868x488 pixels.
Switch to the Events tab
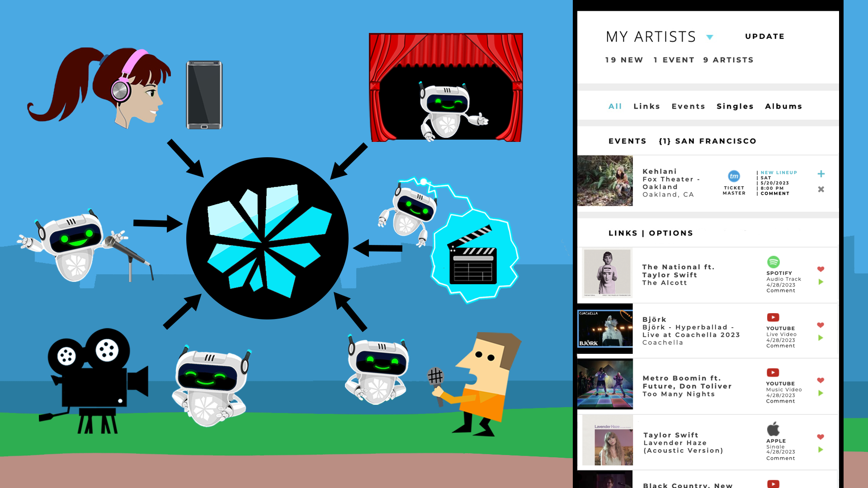pos(688,106)
